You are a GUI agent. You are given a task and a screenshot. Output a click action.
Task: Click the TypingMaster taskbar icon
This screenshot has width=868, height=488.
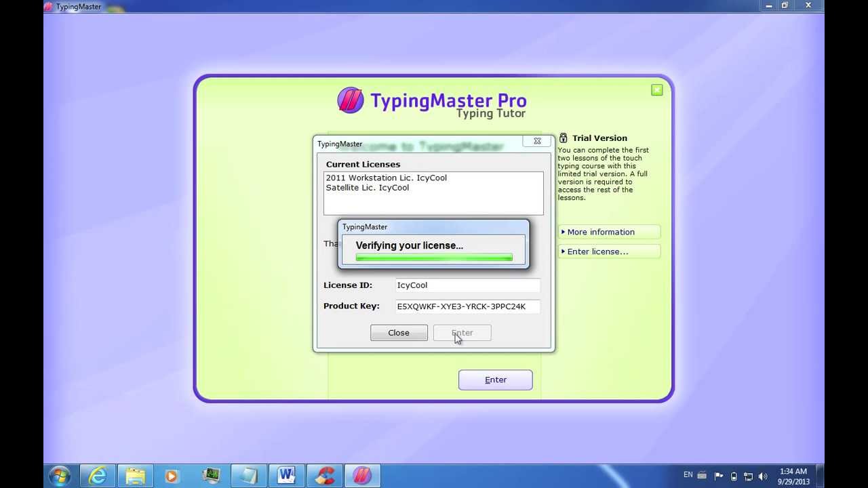pos(363,476)
